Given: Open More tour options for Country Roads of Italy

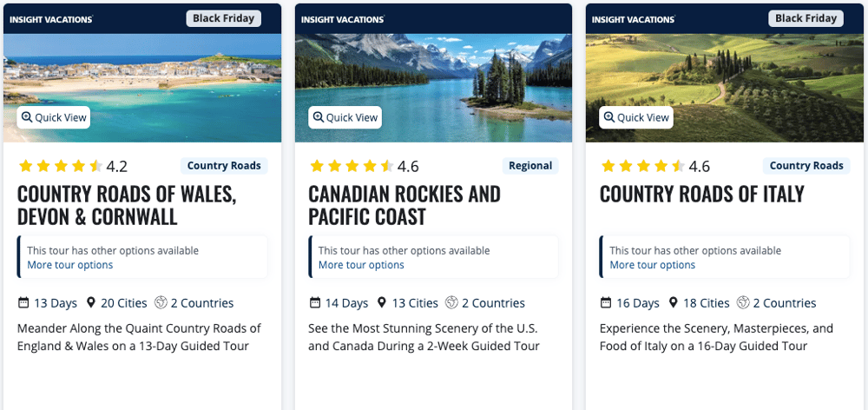Looking at the screenshot, I should (653, 265).
